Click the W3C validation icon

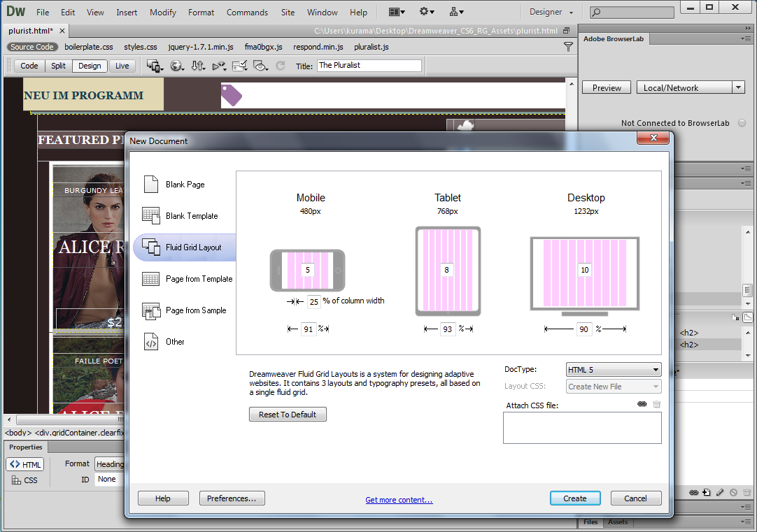point(219,66)
